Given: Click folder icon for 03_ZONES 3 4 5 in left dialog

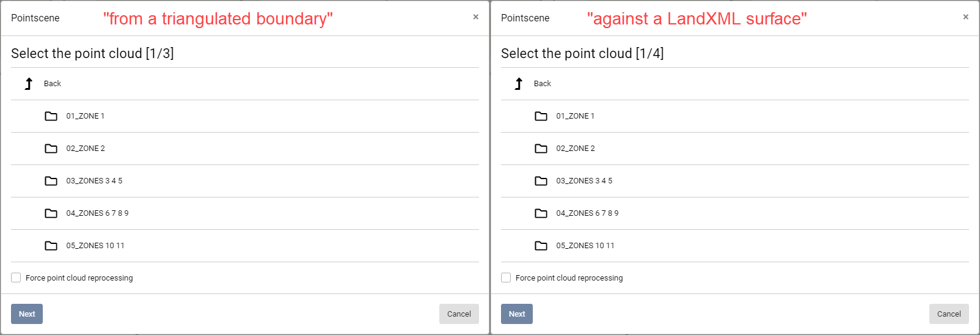Looking at the screenshot, I should point(51,181).
